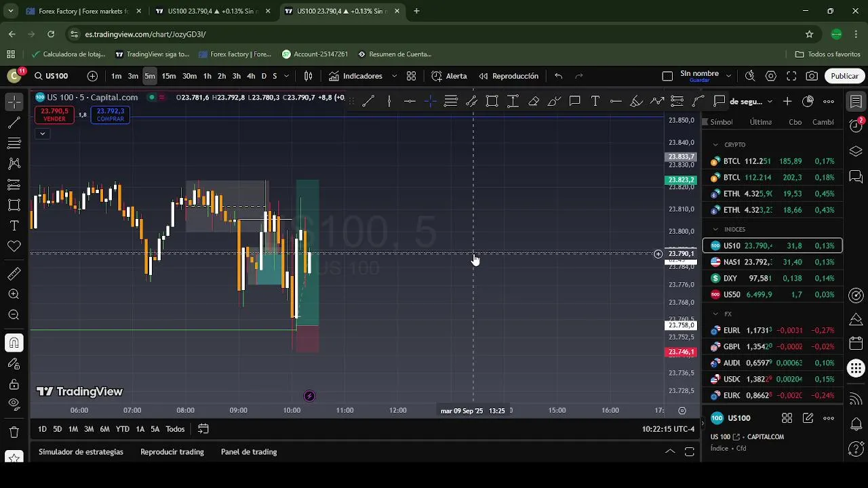The image size is (868, 488).
Task: Open watchlist more options three dots
Action: point(829,102)
